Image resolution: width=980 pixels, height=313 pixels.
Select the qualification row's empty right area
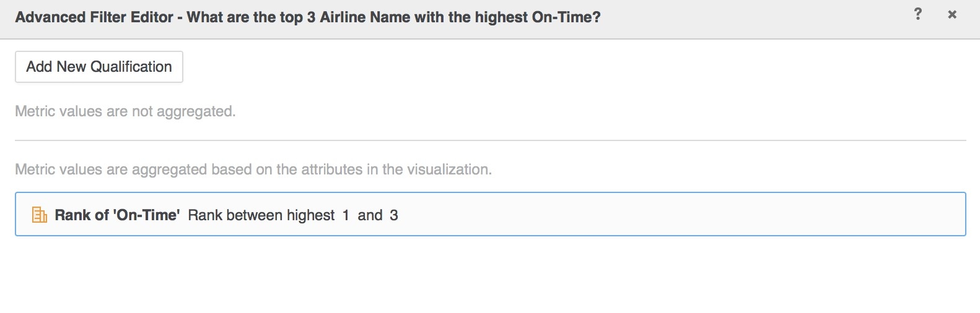pyautogui.click(x=681, y=215)
